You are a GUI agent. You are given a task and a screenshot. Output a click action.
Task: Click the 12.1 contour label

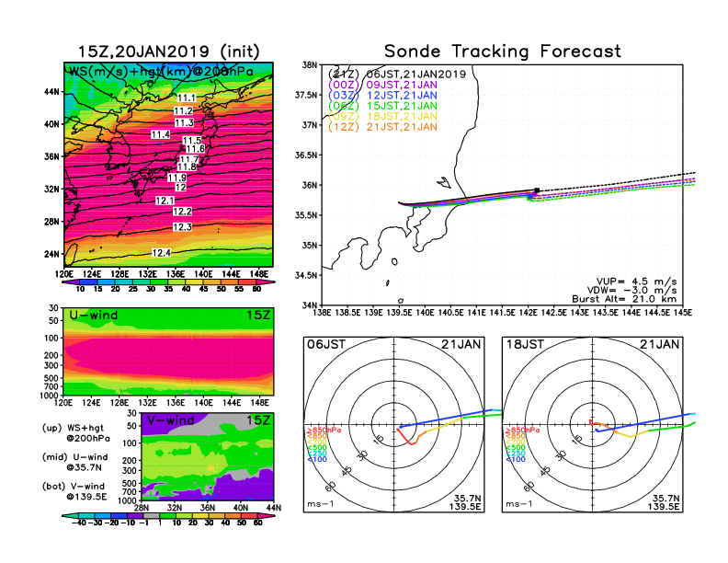tap(165, 201)
